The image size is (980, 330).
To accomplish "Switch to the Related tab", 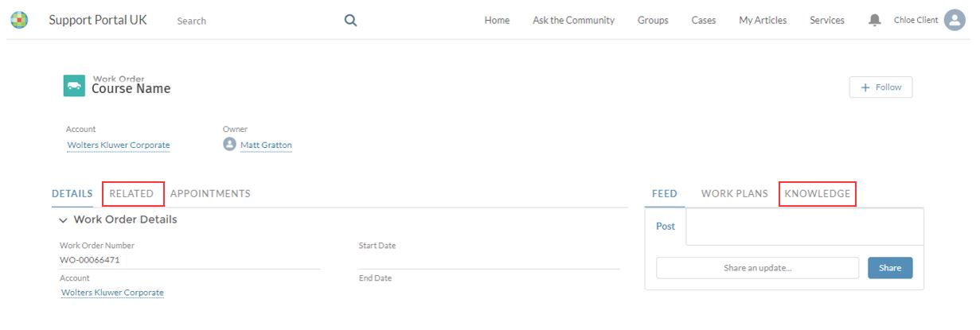I will coord(131,193).
